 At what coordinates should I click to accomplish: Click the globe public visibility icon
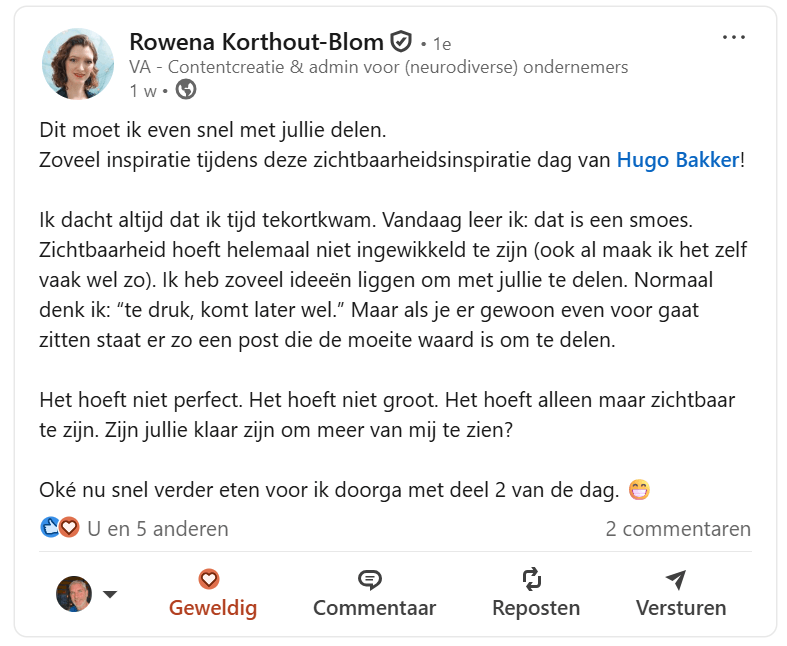coord(186,90)
